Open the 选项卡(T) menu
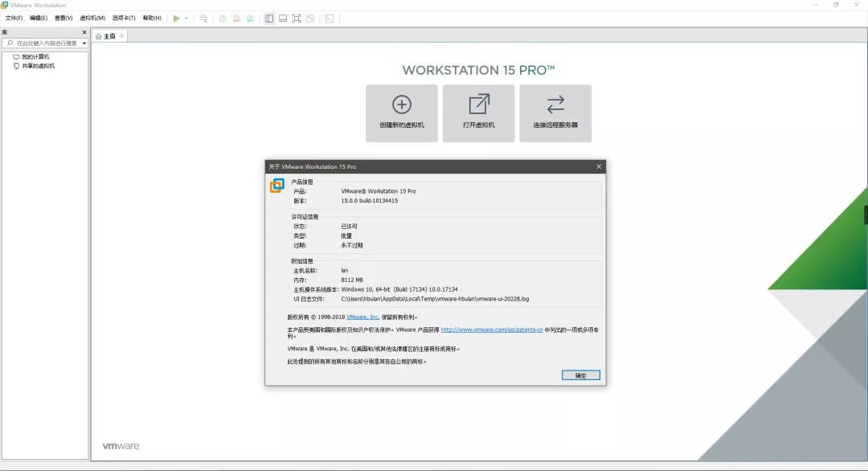The image size is (868, 471). [x=124, y=18]
